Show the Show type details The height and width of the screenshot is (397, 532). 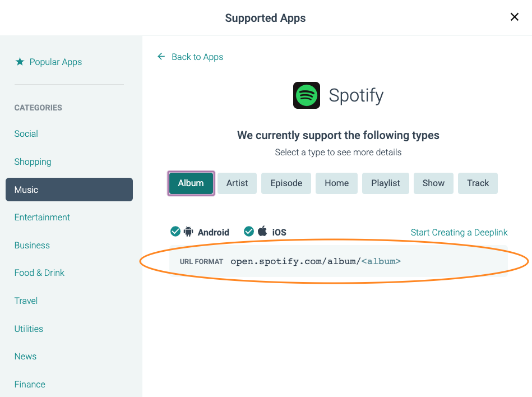click(433, 183)
